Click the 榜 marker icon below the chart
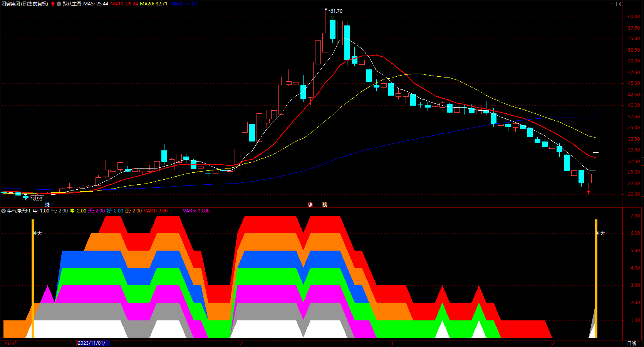The height and width of the screenshot is (347, 644). click(325, 205)
